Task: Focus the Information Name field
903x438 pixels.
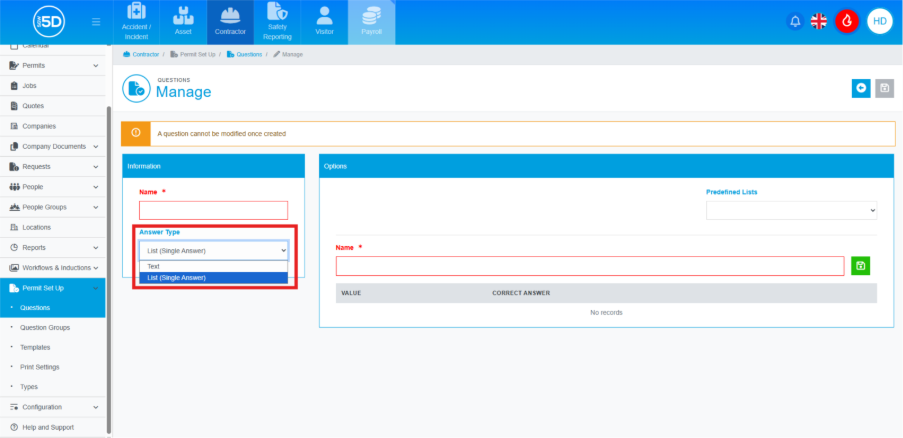Action: click(214, 210)
